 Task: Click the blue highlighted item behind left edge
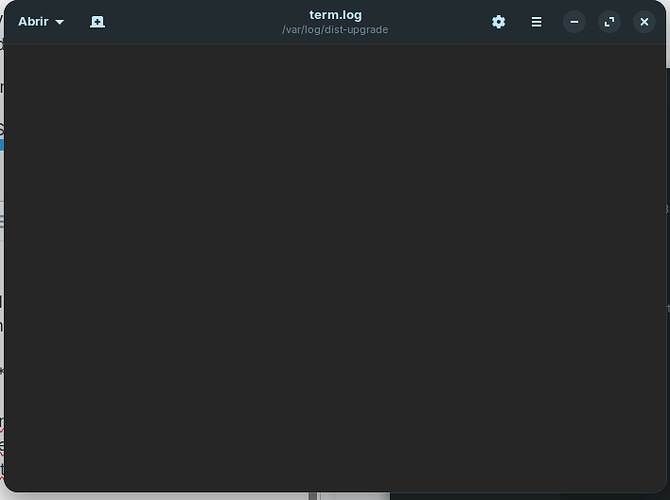coord(2,145)
